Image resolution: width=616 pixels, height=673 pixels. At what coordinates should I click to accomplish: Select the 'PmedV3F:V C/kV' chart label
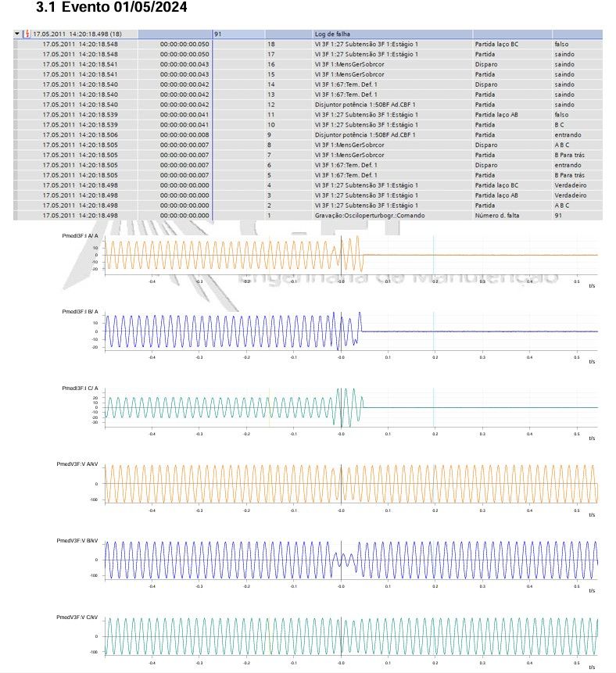(x=77, y=617)
